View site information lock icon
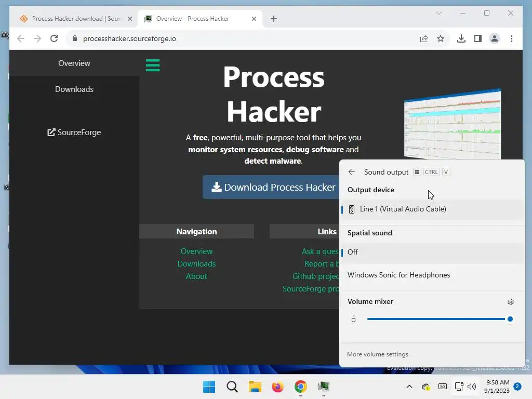This screenshot has width=532, height=399. coord(75,38)
